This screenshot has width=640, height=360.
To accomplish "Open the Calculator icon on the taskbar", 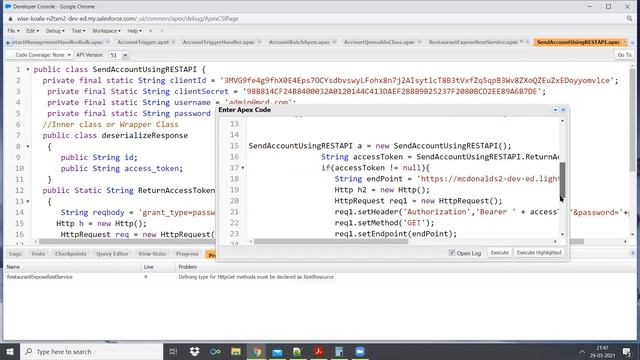I will (339, 351).
